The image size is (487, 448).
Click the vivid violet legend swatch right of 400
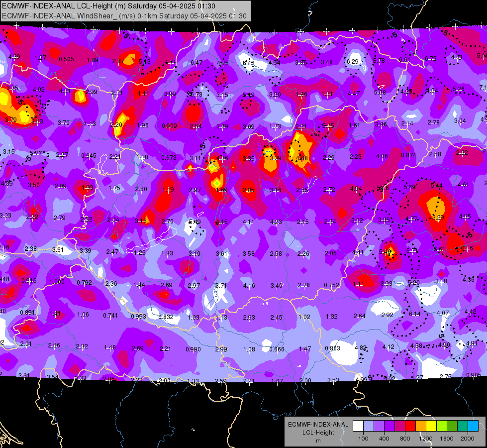point(390,426)
